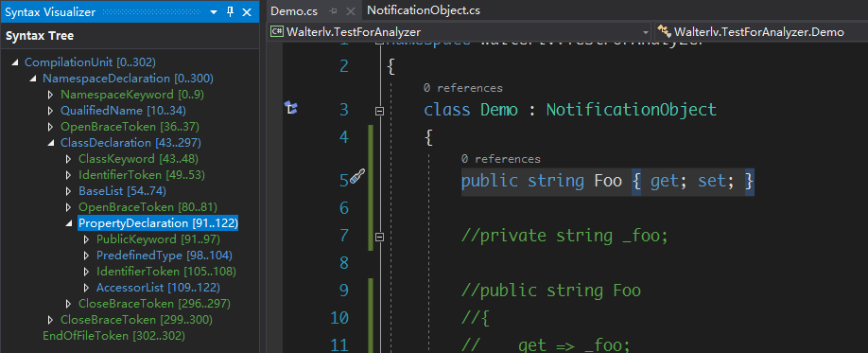The image size is (868, 353).
Task: Collapse the CompilationUnit node
Action: click(x=14, y=62)
